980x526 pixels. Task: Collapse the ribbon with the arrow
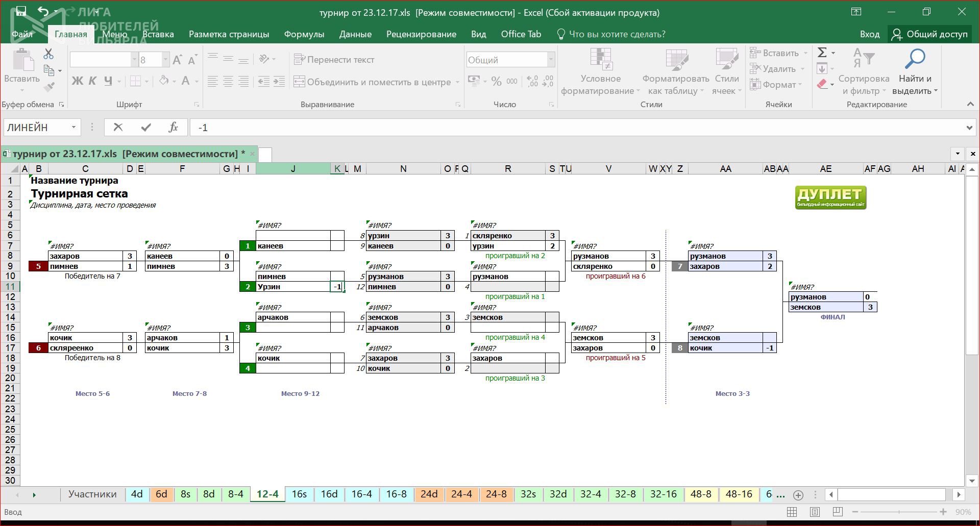click(970, 104)
